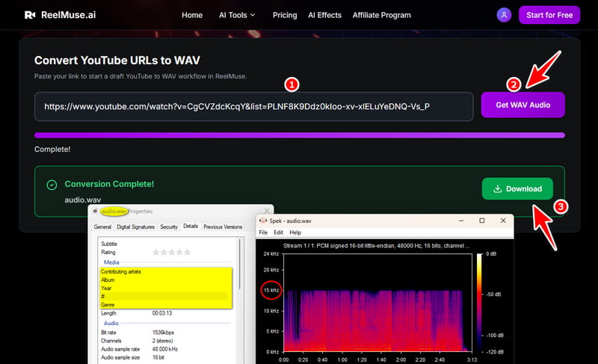
Task: Select the Genre property row
Action: pos(165,305)
